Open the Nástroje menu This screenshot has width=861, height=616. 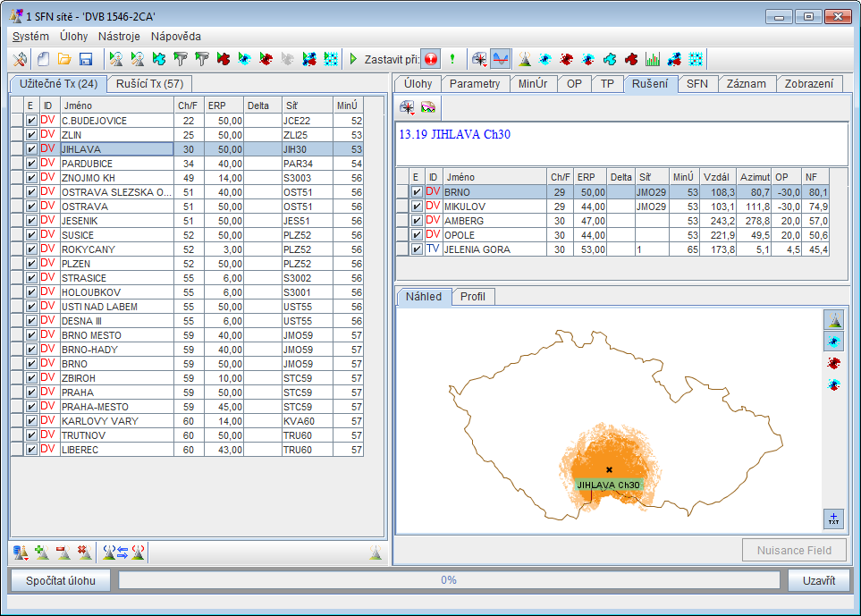[x=119, y=37]
